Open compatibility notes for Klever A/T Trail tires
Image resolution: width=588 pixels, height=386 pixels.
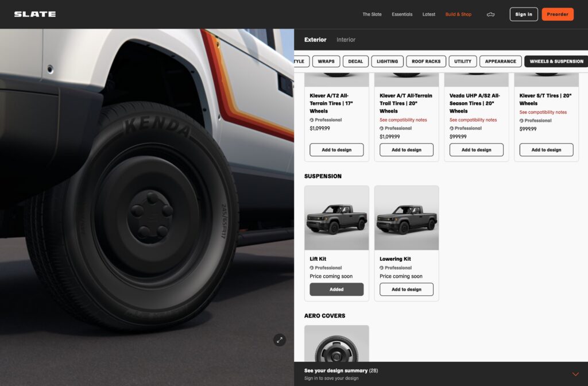click(403, 120)
